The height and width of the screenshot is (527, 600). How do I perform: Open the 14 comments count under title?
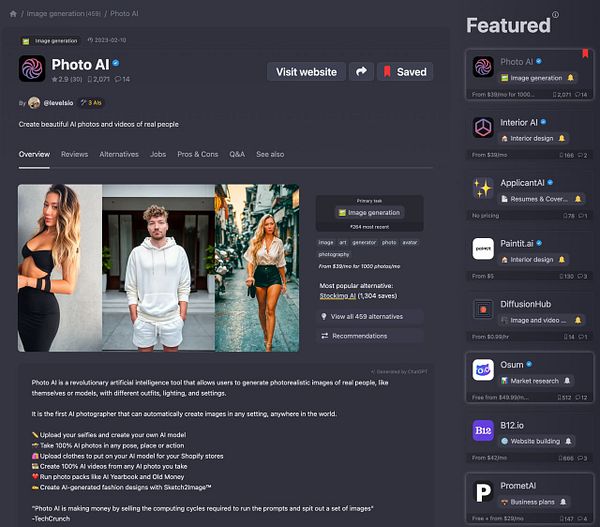tap(122, 79)
